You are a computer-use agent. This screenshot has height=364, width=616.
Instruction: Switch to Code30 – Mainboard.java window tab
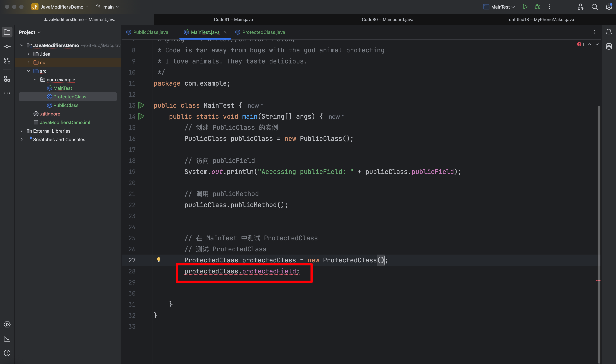coord(387,19)
